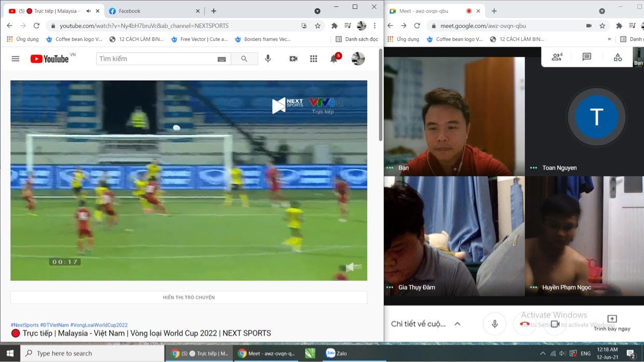Viewport: 644px width, 362px height.
Task: Go to YouTube home via logo
Action: tap(49, 59)
